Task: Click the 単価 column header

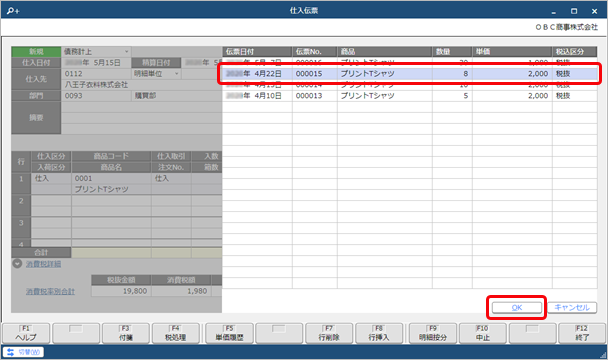Action: [512, 52]
